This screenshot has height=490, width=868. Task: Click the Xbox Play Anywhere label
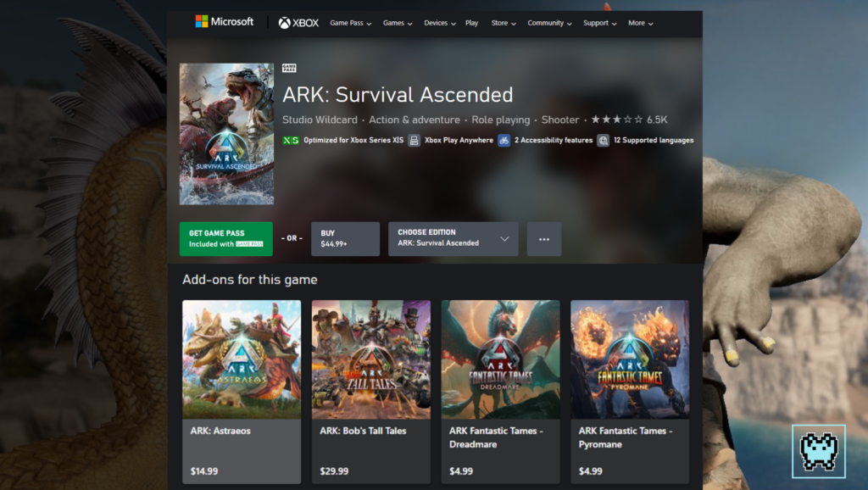(x=459, y=141)
